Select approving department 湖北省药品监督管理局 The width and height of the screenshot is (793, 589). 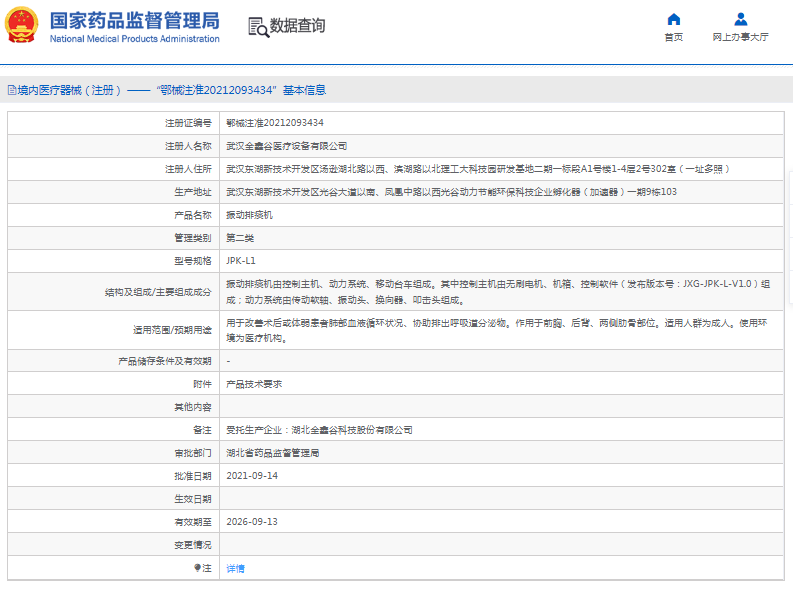(273, 453)
